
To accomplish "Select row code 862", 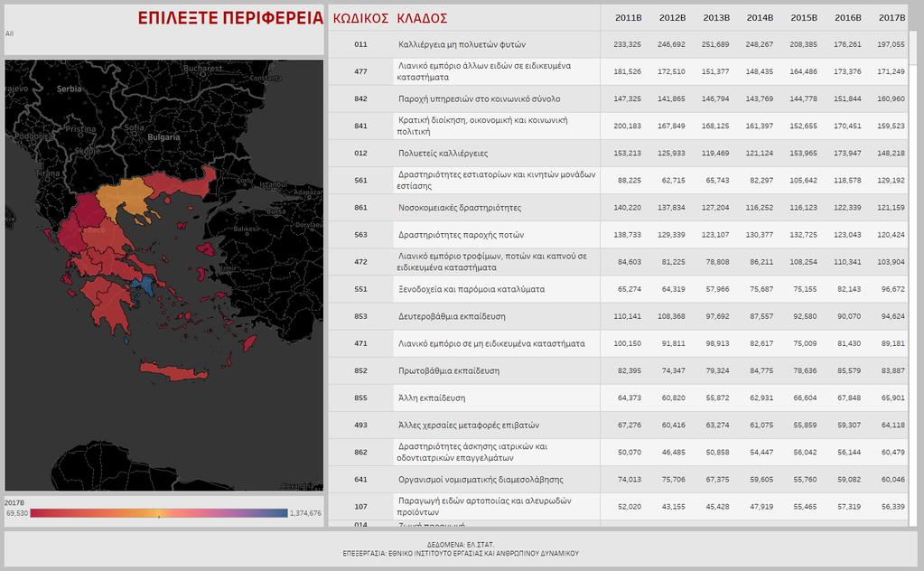I will pos(360,452).
